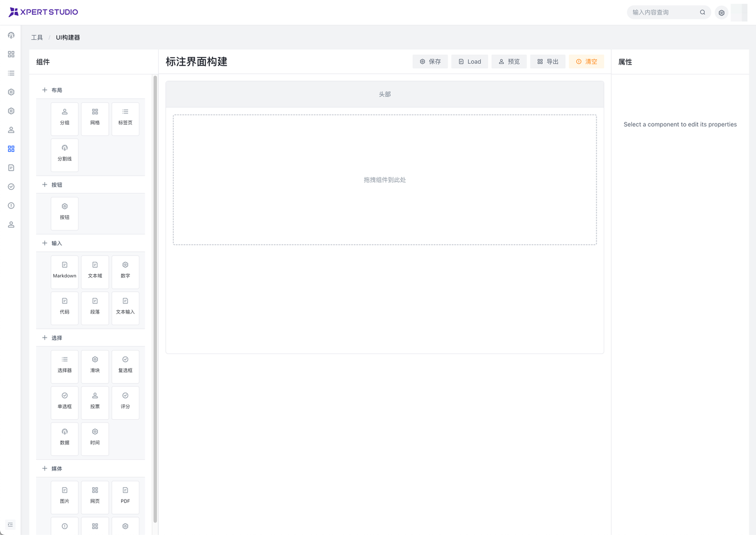Collapse the 输入 section
The width and height of the screenshot is (756, 535).
(90, 243)
